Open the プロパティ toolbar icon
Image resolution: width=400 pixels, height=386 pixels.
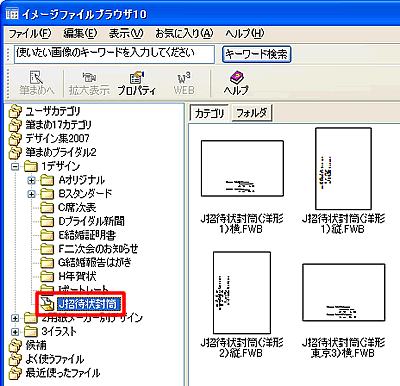click(136, 77)
